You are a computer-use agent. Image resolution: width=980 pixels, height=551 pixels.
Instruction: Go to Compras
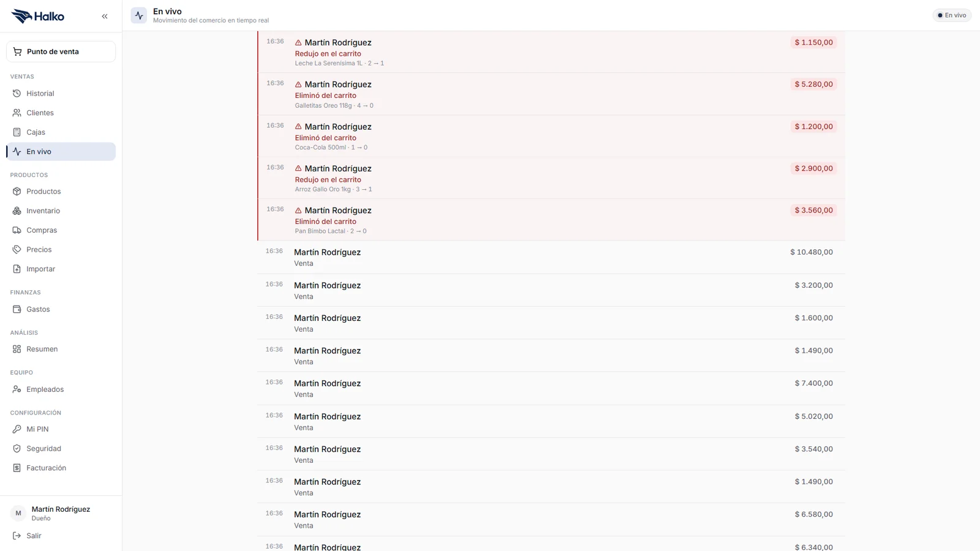click(61, 230)
